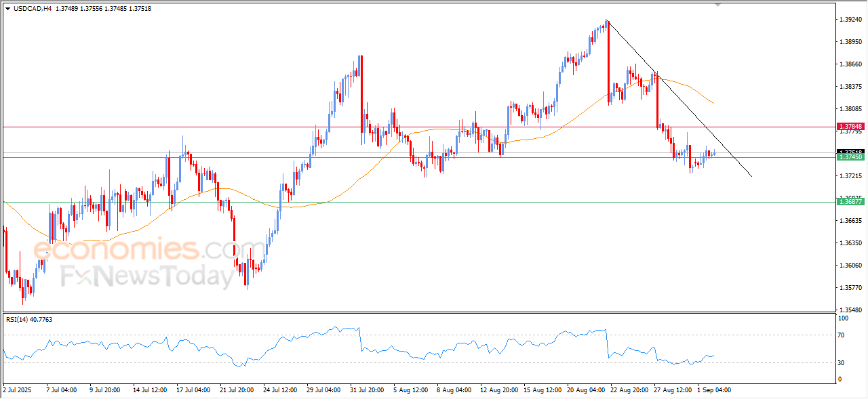Click the 1.39240 price axis label
868x399 pixels.
click(850, 20)
